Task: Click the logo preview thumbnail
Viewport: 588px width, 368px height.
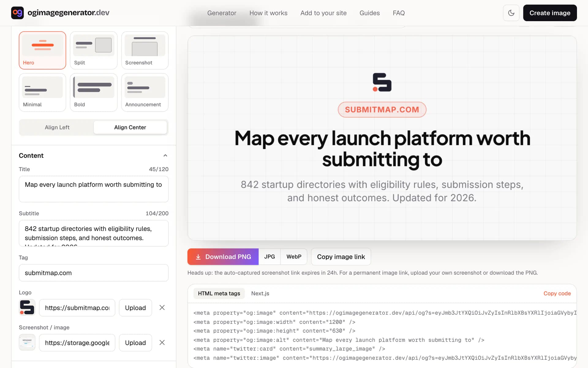Action: 27,308
